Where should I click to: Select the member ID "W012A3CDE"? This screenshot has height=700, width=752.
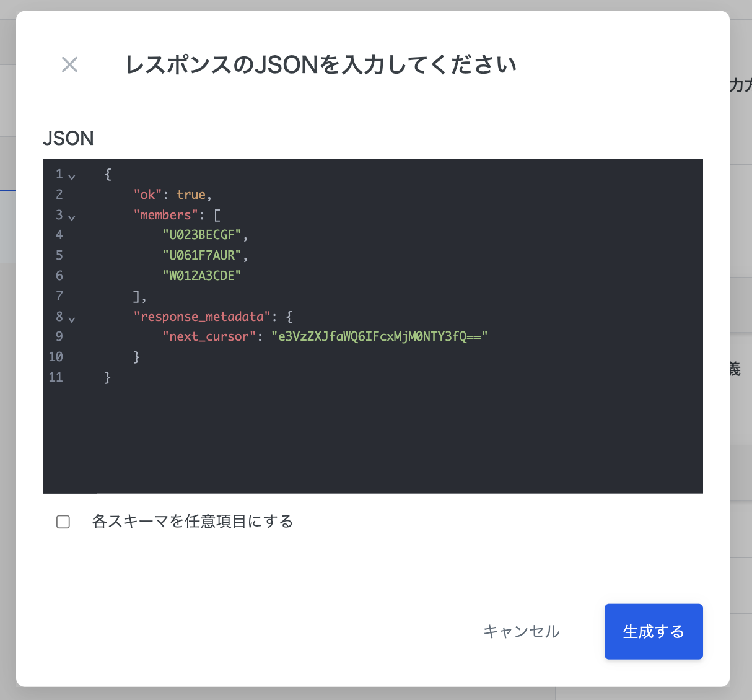201,275
